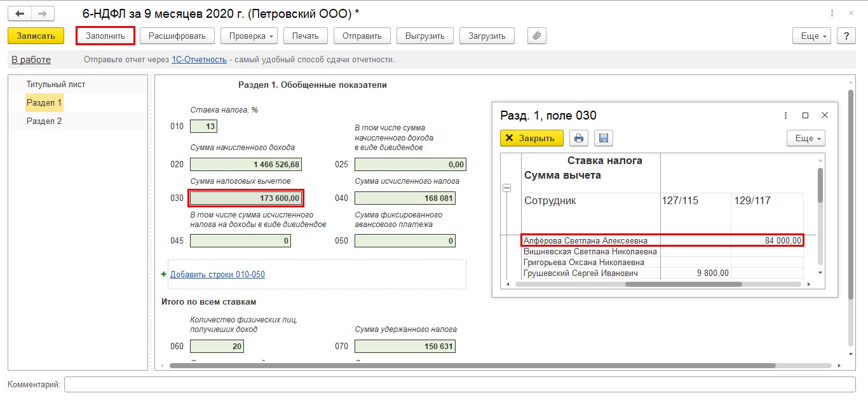The image size is (868, 400).
Task: Click the Отправить button
Action: [x=362, y=36]
